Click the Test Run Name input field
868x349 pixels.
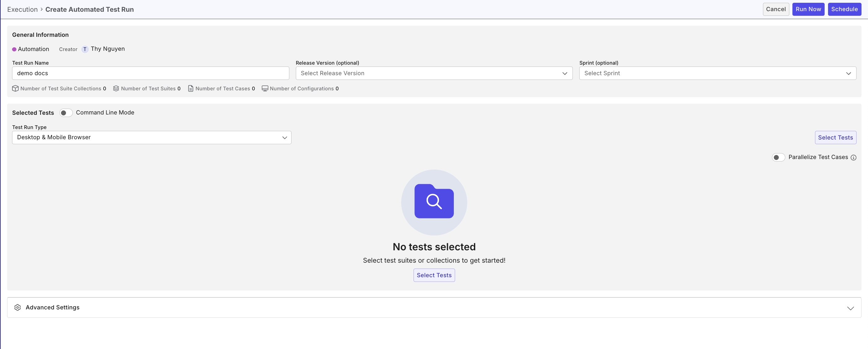(150, 73)
